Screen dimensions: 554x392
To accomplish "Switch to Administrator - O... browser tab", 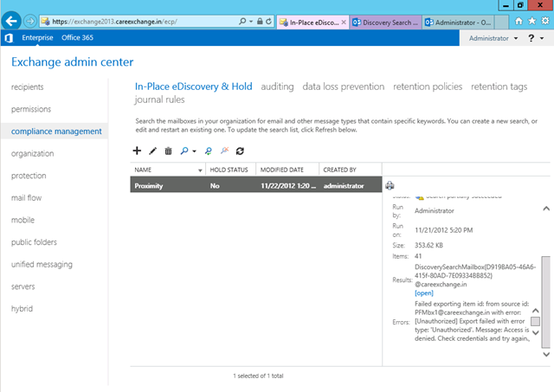I will [458, 22].
